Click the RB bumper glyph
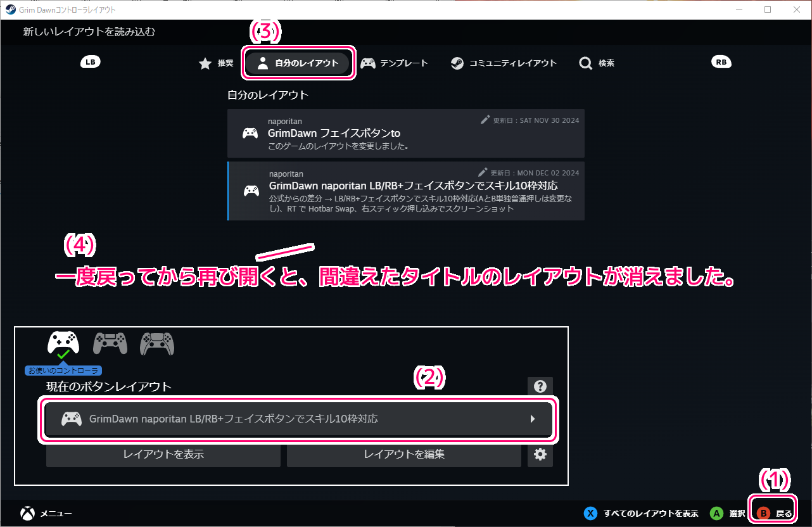The height and width of the screenshot is (527, 812). click(721, 62)
